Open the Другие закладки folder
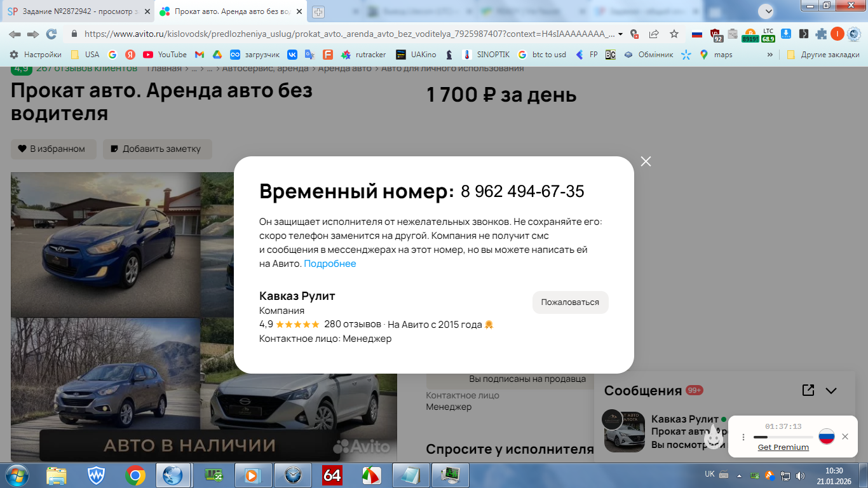The image size is (868, 488). (x=823, y=55)
